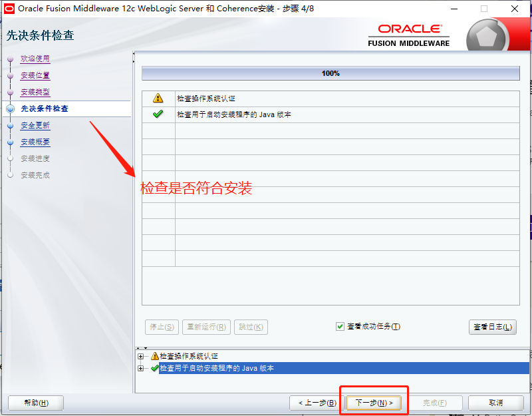Toggle the 查看成功任务(T) checkbox
532x416 pixels.
340,327
